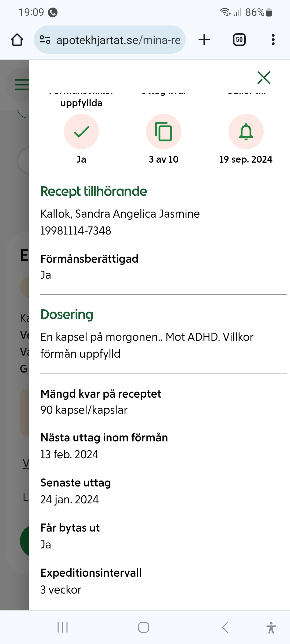This screenshot has width=290, height=644.
Task: Tap the site settings icon in address bar
Action: [45, 40]
